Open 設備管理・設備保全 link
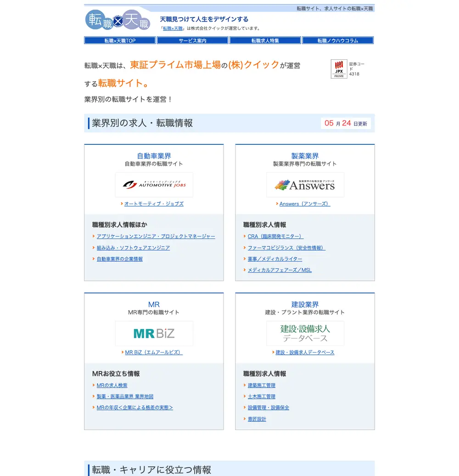This screenshot has height=476, width=459. 269,408
